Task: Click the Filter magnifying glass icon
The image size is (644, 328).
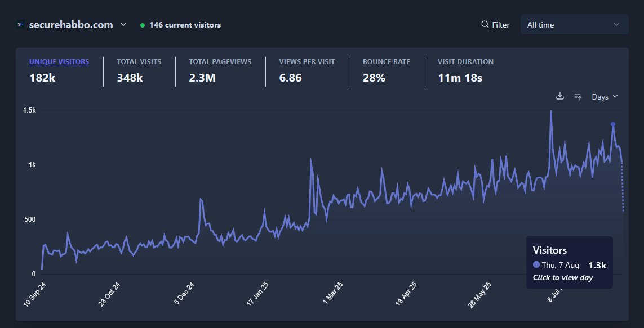Action: tap(485, 24)
